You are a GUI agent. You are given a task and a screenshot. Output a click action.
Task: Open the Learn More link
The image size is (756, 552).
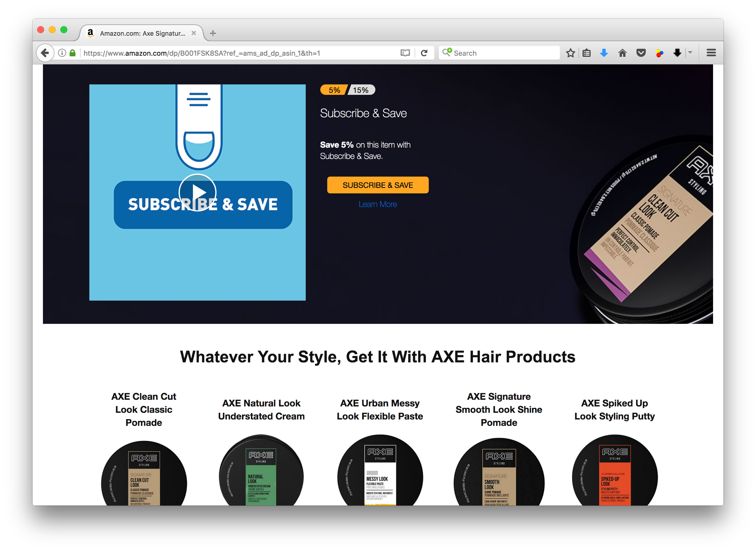coord(377,204)
